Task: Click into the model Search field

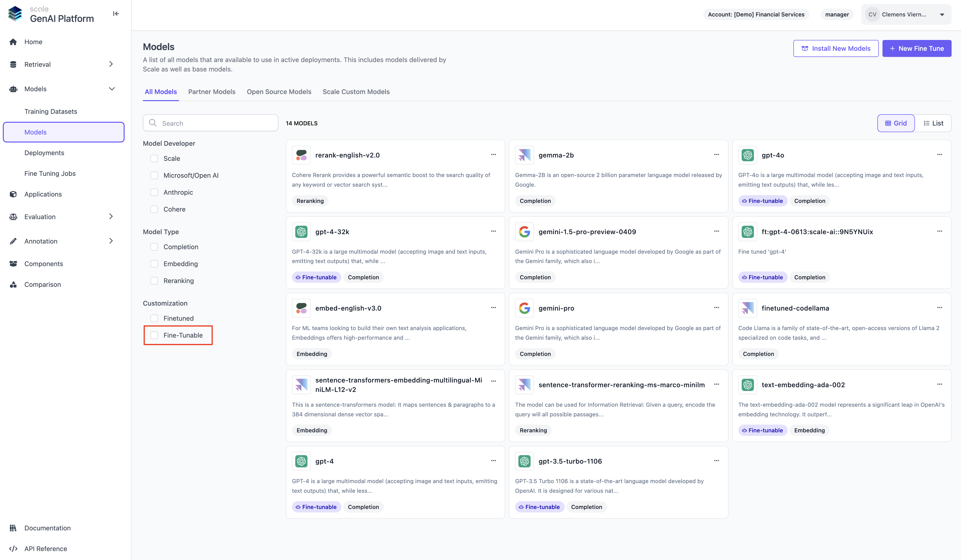Action: click(x=210, y=123)
